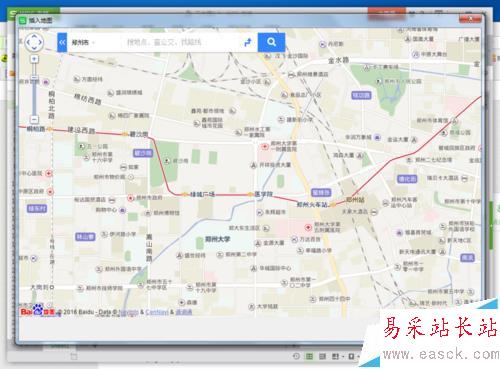Click the zoom level slider track

34,89
